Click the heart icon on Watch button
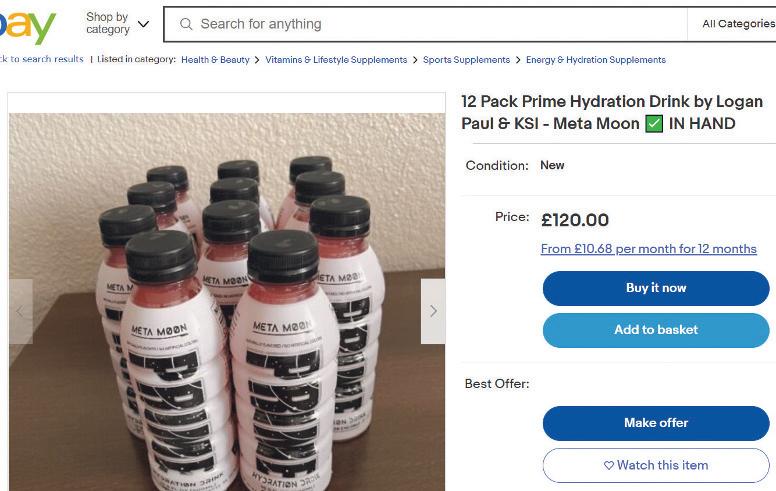This screenshot has width=776, height=491. [609, 465]
